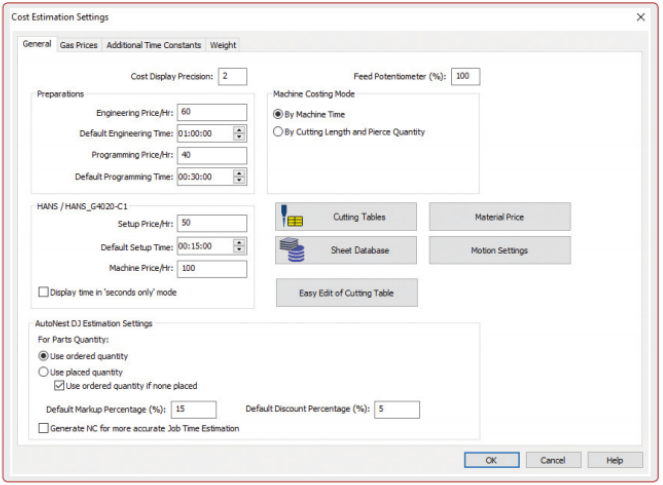Screen dimensions: 663x485
Task: Choose By Cutting Length and Pierce Quantity
Action: (x=279, y=131)
